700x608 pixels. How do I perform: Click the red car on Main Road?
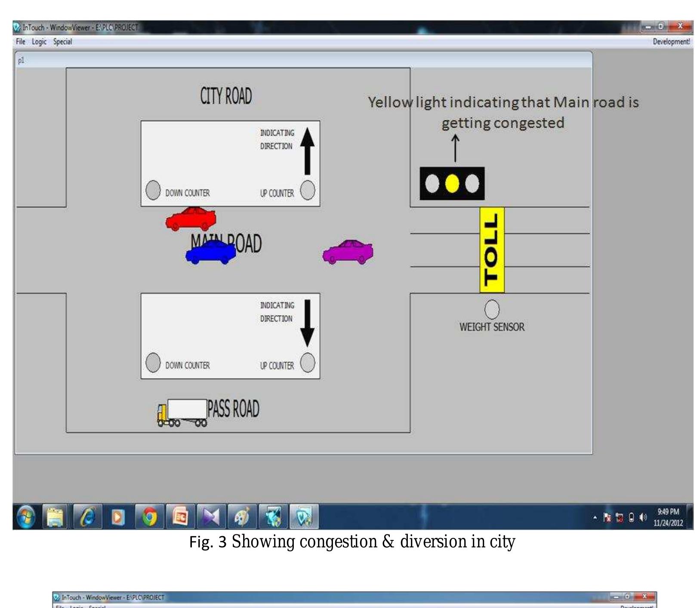coord(191,219)
